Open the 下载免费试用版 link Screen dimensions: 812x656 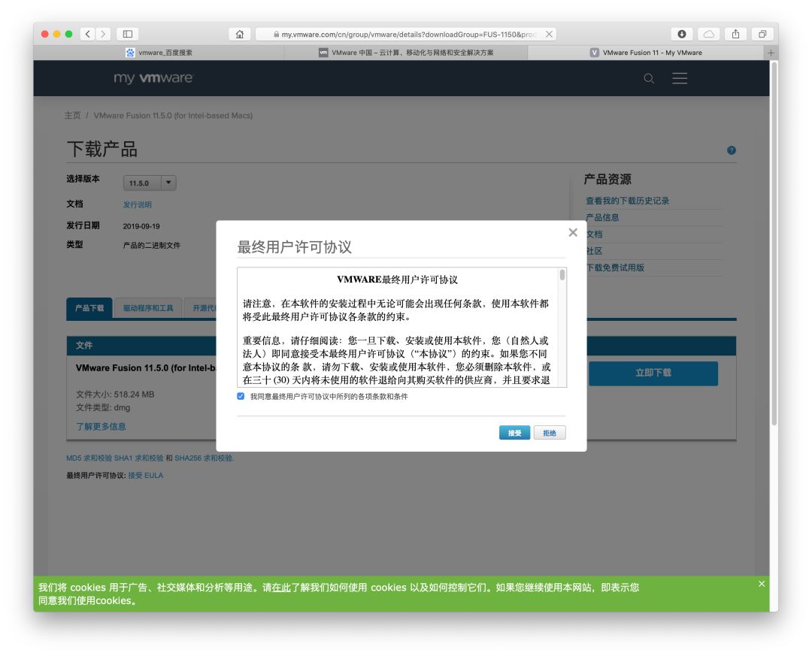tap(615, 268)
